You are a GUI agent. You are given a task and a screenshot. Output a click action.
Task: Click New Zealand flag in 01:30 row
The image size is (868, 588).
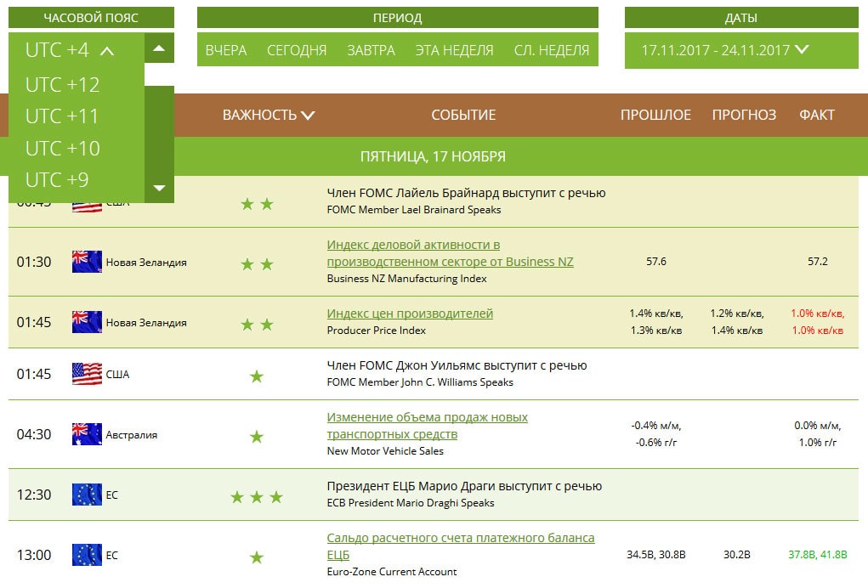[87, 262]
